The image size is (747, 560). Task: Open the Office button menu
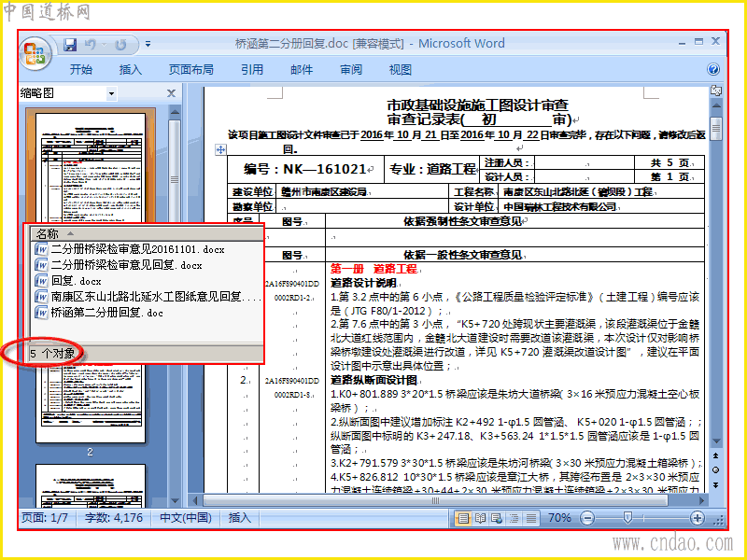(x=35, y=53)
